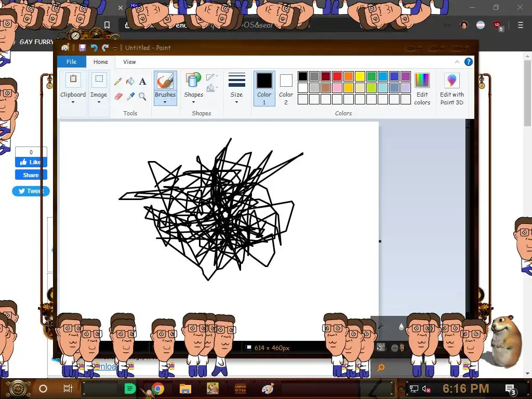Click the Paint icon in the taskbar
Image resolution: width=532 pixels, height=399 pixels.
[268, 389]
